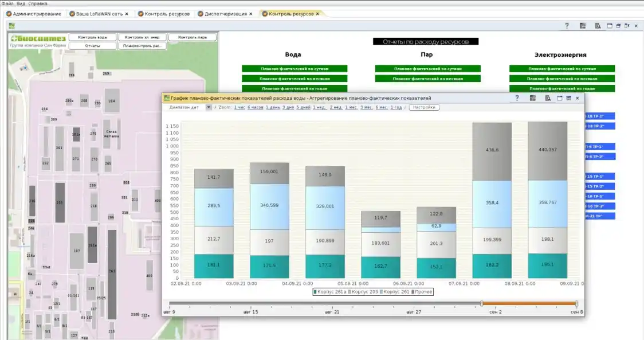Set zoom to 1 нед.

320,107
